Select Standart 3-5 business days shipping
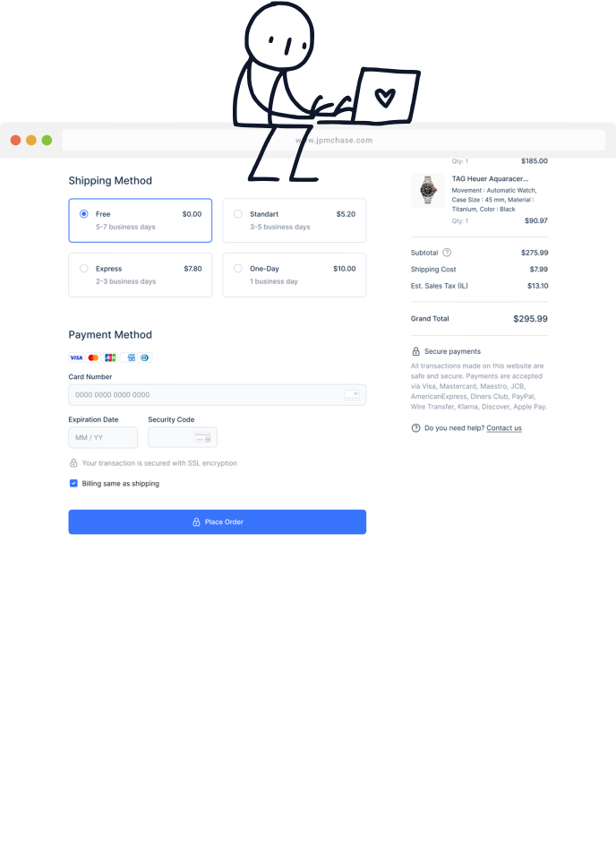Viewport: 616px width, 844px height. pyautogui.click(x=295, y=220)
